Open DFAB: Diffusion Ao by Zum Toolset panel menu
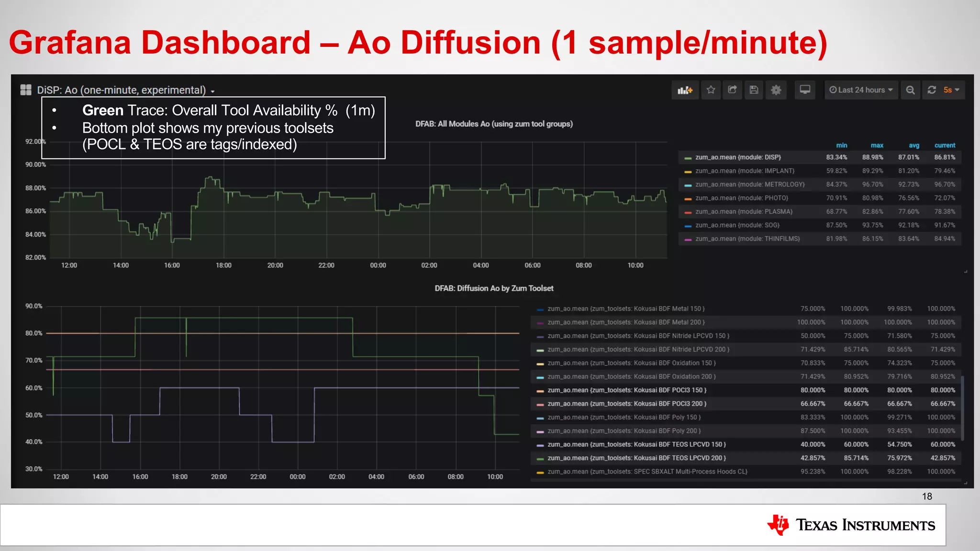Viewport: 980px width, 551px height. click(494, 288)
